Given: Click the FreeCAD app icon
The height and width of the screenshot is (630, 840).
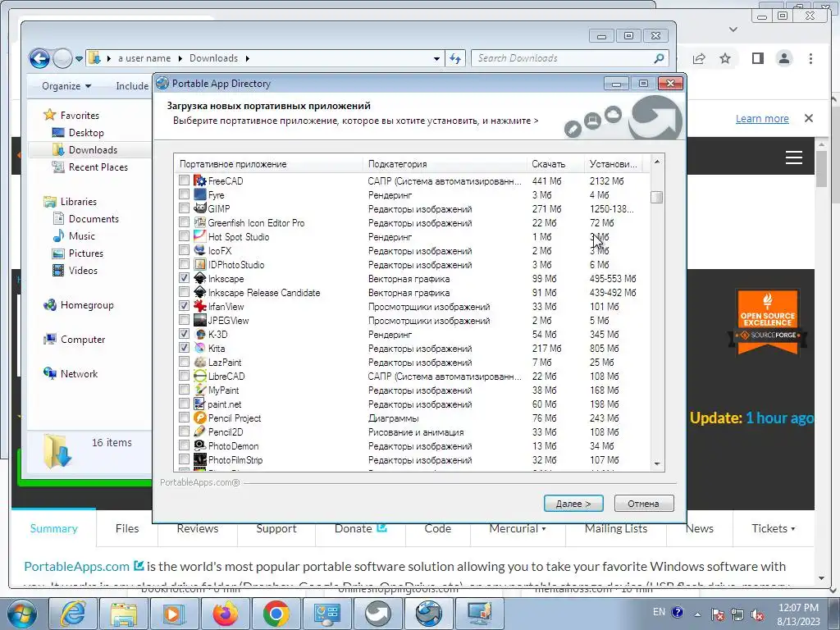Looking at the screenshot, I should (x=200, y=181).
